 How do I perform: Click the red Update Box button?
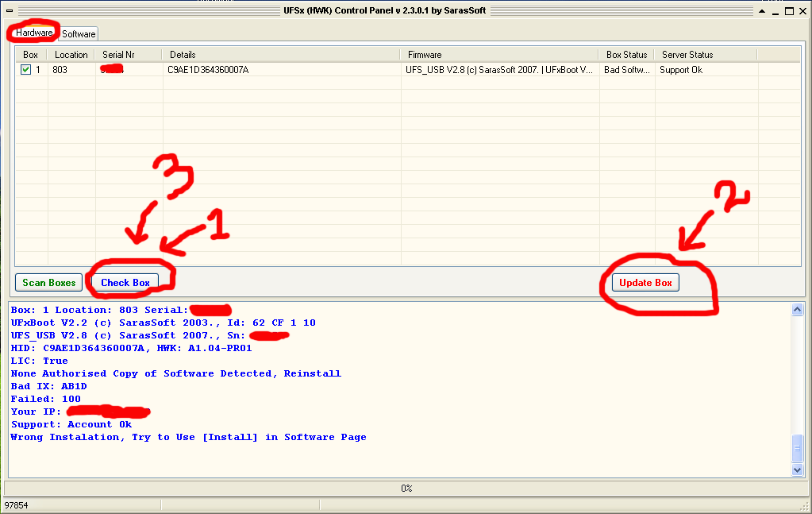[645, 282]
